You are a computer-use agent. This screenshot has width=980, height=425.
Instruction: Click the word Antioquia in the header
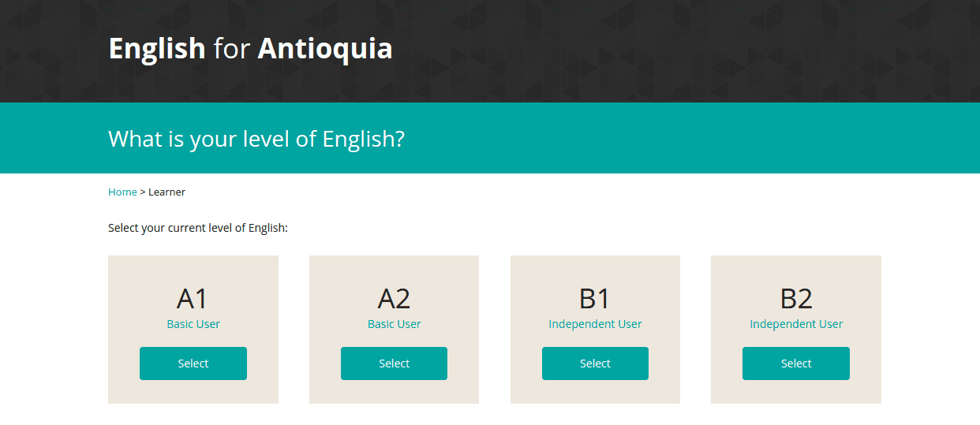coord(325,48)
